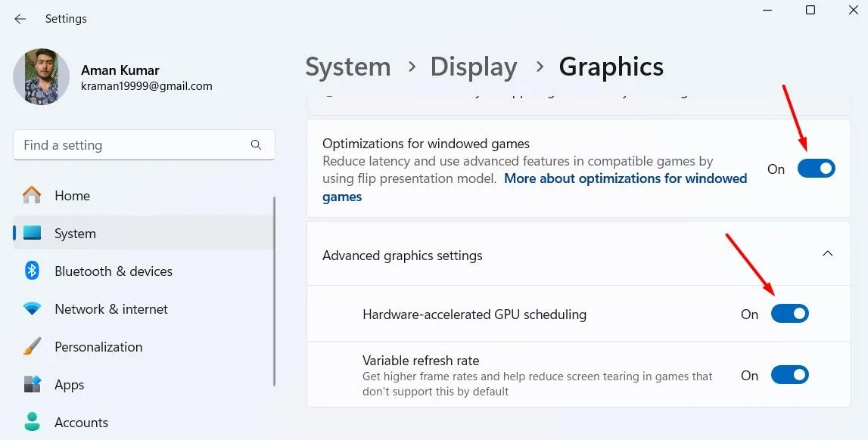Viewport: 868px width, 440px height.
Task: Open Aman Kumar's account profile picture
Action: pos(41,76)
